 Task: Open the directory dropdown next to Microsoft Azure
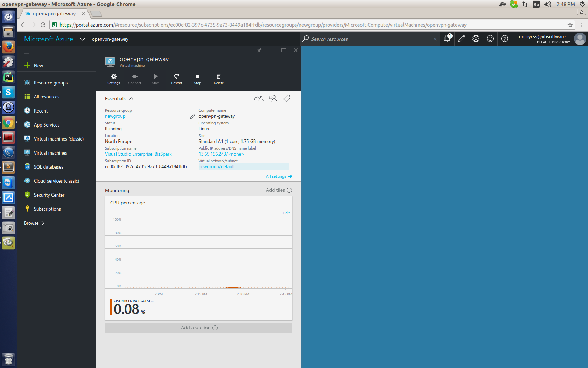[82, 39]
